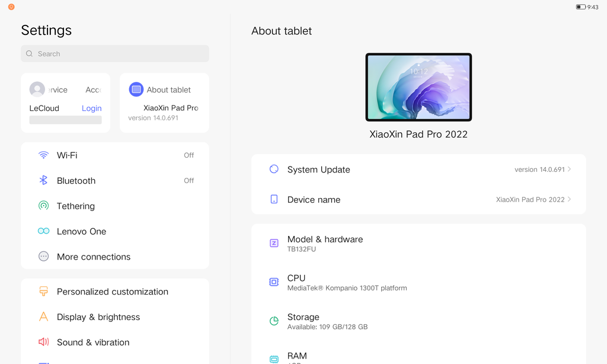Click 'MediaTek Kompanio 1300T platform' text

[347, 288]
